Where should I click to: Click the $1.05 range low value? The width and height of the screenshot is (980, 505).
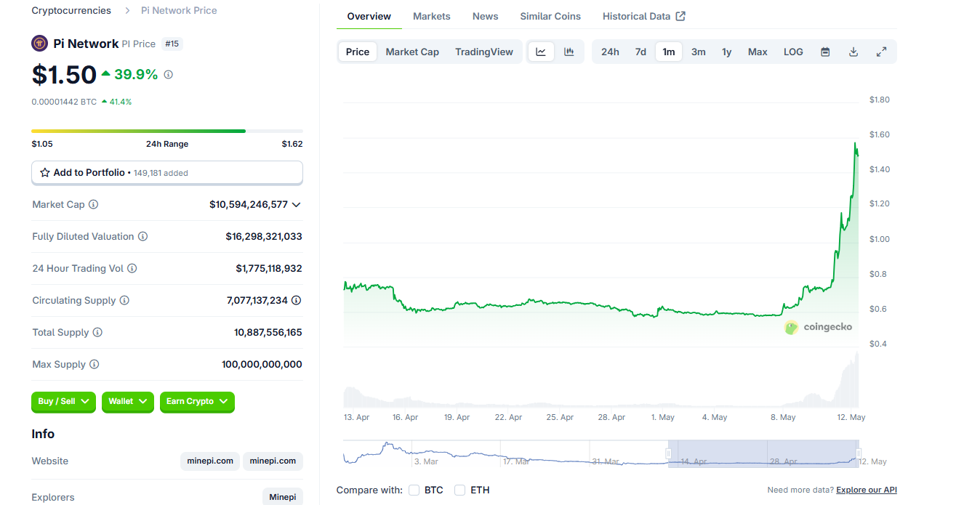tap(42, 144)
